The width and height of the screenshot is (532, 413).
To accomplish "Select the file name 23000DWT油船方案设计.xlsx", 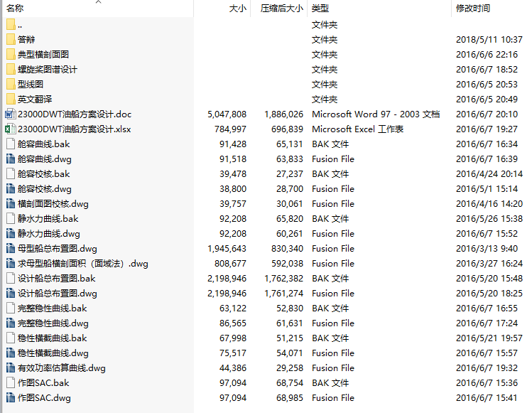I will 74,129.
